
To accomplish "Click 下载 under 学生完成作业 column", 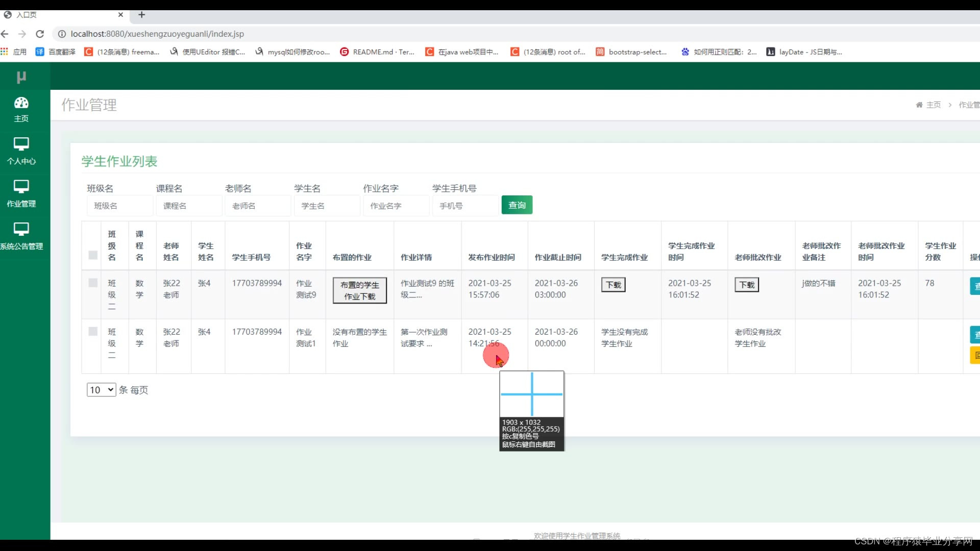I will (x=614, y=285).
